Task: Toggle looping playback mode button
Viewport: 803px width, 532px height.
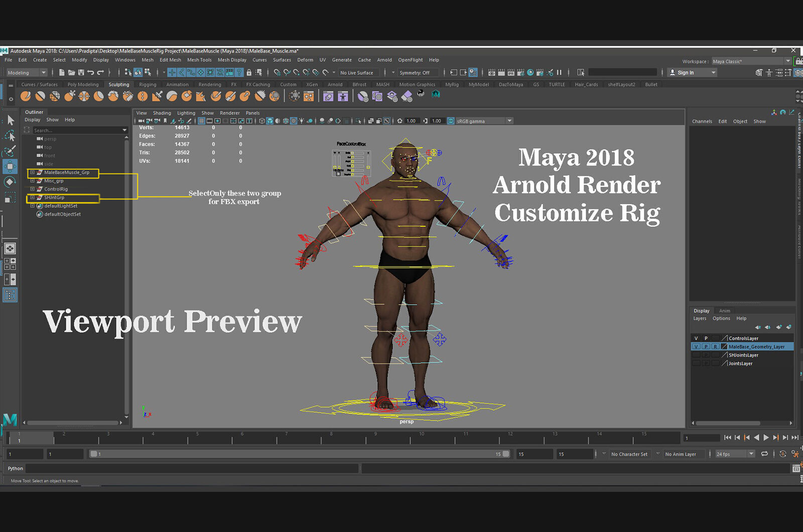Action: click(x=764, y=454)
